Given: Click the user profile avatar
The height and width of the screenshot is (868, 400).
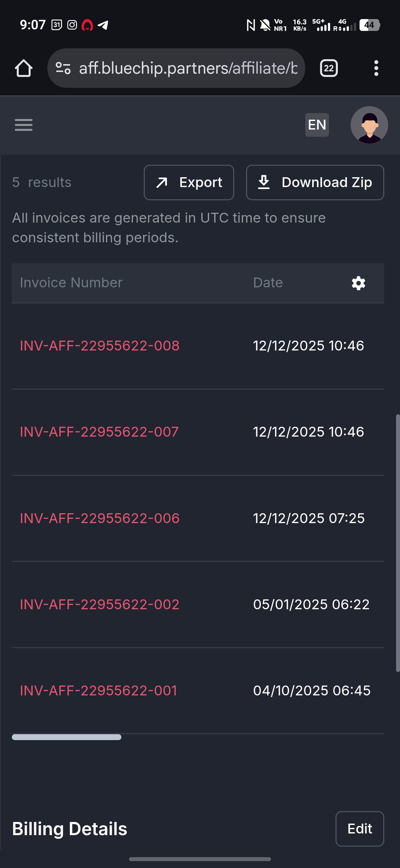Looking at the screenshot, I should click(x=369, y=125).
